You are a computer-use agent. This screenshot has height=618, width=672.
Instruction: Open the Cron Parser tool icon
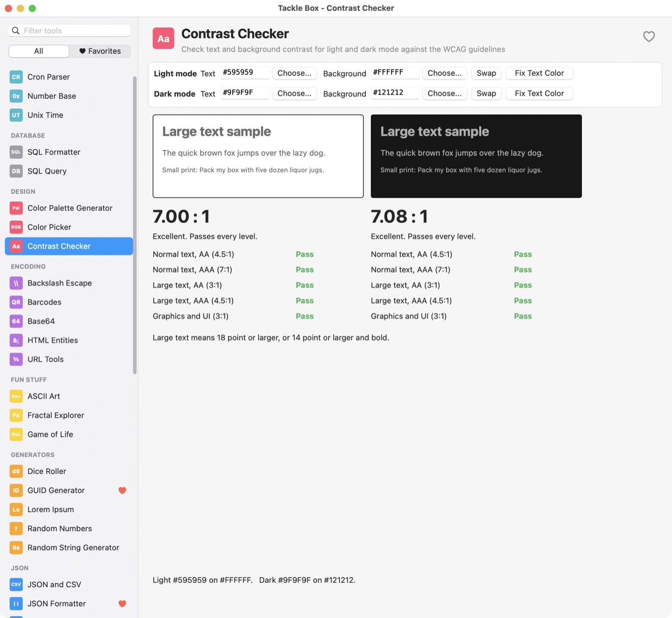coord(16,77)
